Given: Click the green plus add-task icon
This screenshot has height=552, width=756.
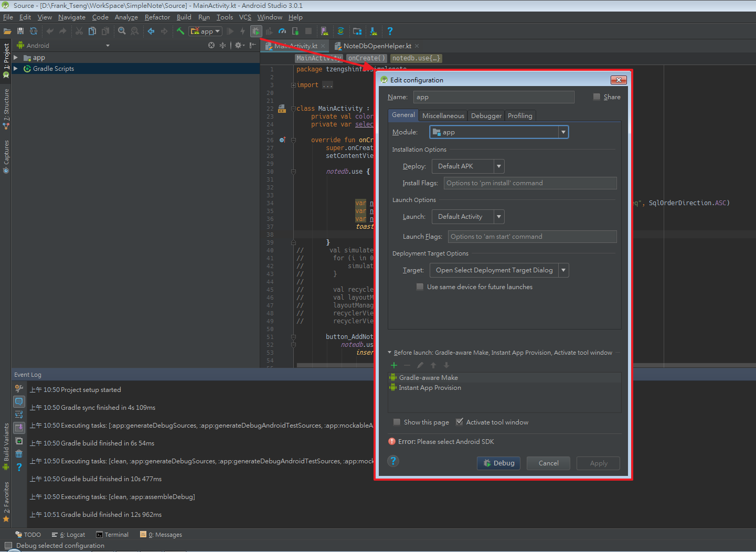Looking at the screenshot, I should (x=394, y=365).
